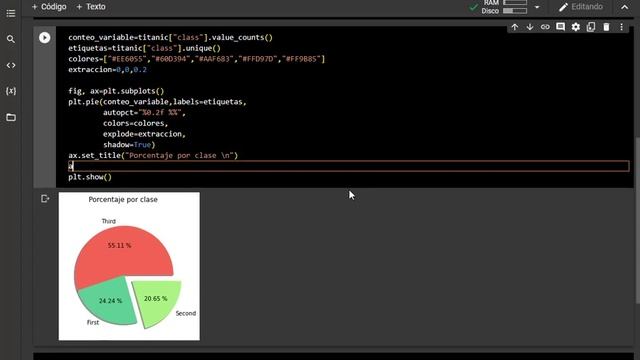
Task: Open the cell editor settings gear
Action: 576,27
